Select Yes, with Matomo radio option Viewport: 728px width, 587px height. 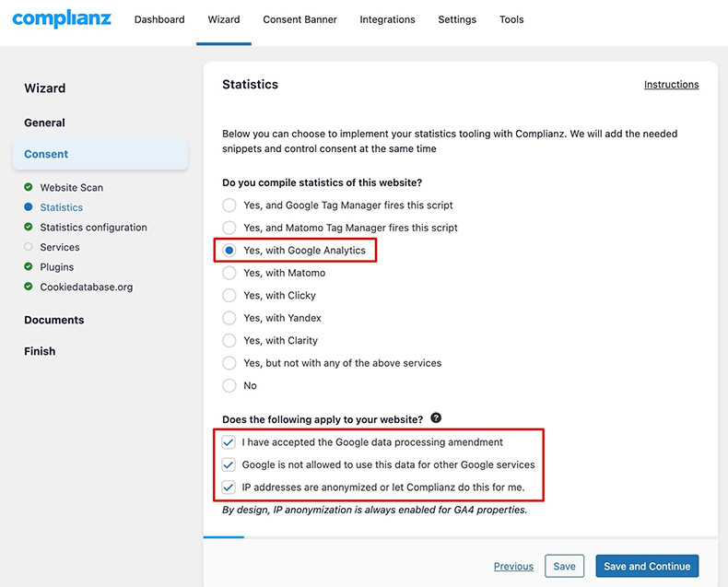[229, 273]
